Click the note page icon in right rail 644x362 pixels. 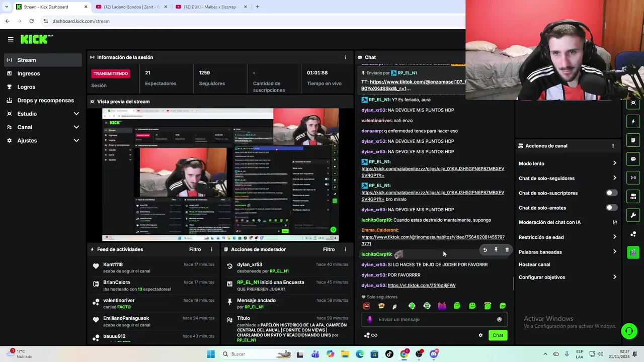click(633, 140)
